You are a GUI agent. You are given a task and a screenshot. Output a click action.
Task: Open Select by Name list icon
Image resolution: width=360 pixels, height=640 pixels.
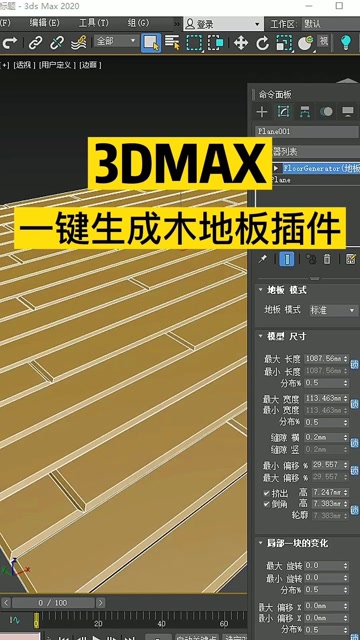coord(172,42)
